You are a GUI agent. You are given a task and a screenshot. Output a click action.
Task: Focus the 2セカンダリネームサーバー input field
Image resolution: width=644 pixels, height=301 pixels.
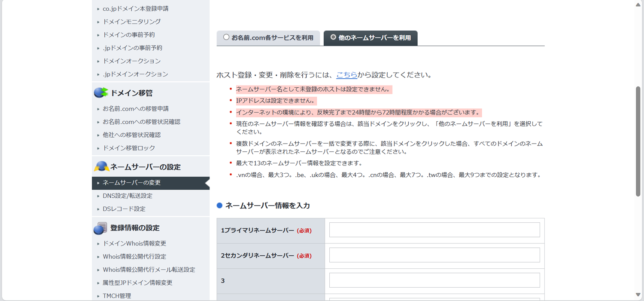pyautogui.click(x=434, y=255)
